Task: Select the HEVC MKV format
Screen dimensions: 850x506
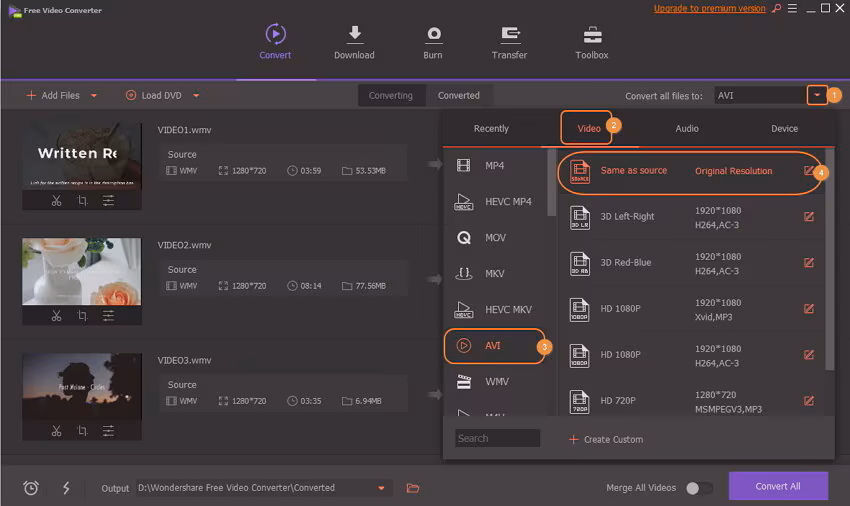Action: 496,310
